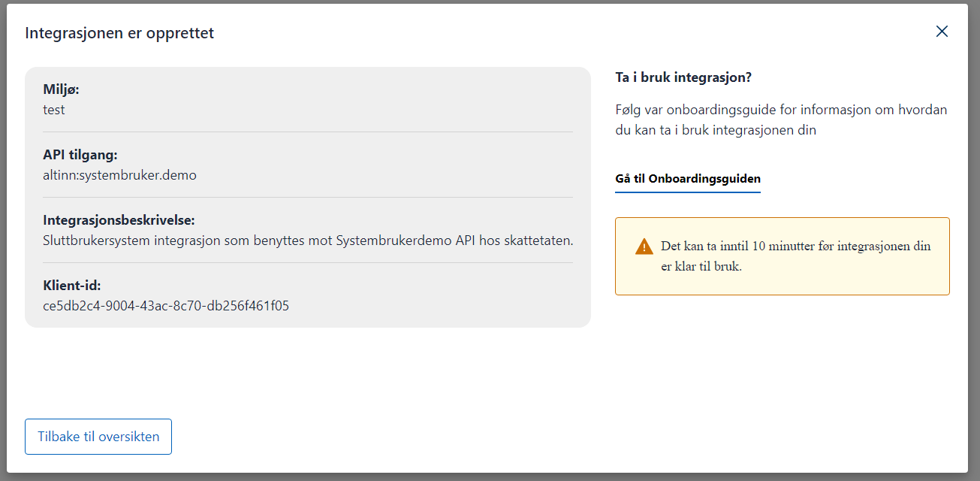
Task: Click the Ta i bruk integrasjon? heading
Action: (683, 77)
